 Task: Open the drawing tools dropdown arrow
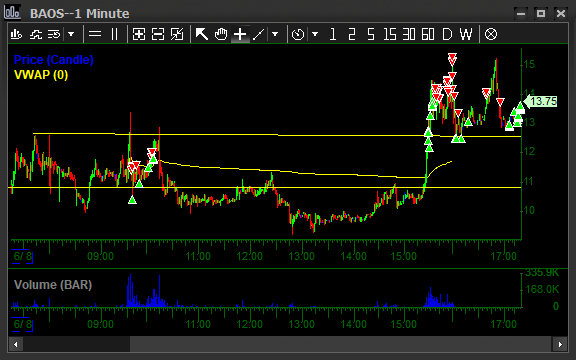[275, 35]
